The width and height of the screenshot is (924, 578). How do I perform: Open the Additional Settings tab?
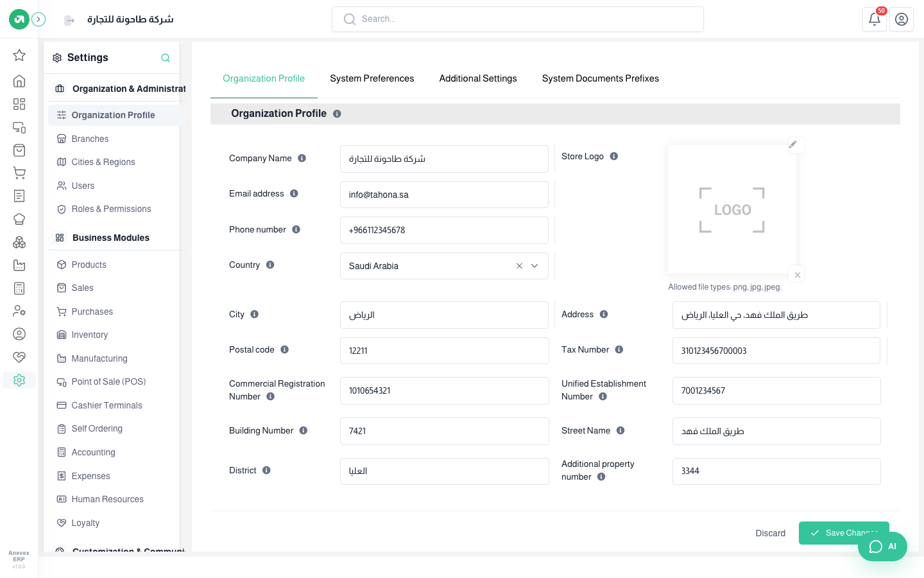click(478, 78)
